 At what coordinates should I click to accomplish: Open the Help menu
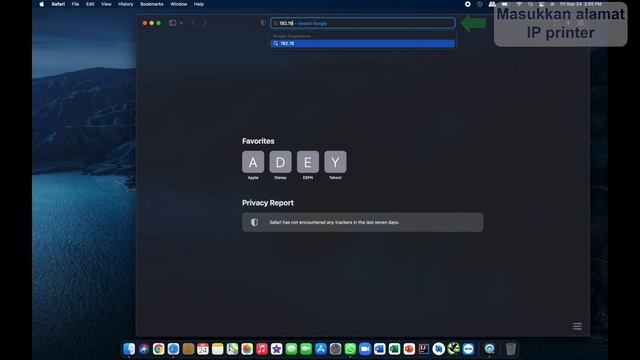(x=199, y=4)
